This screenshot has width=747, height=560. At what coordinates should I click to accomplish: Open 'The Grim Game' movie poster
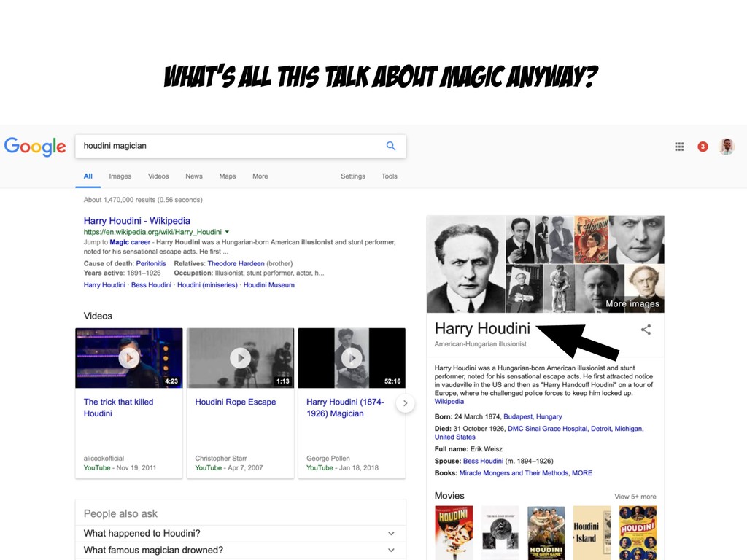click(x=546, y=533)
